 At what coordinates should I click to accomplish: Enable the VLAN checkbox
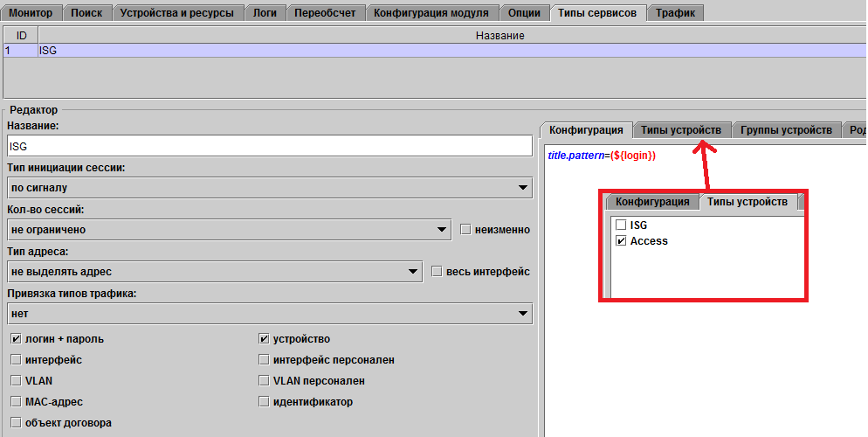(16, 381)
